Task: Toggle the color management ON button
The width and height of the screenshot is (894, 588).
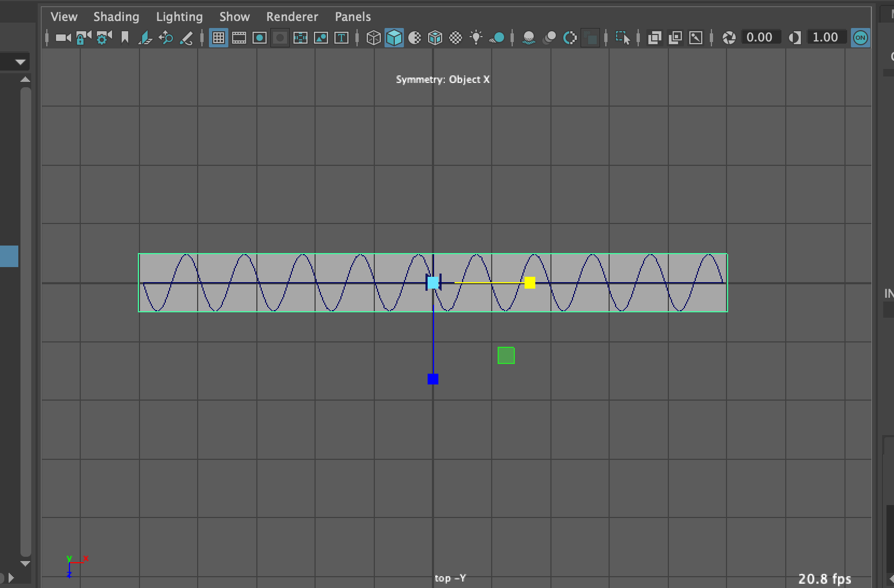Action: click(x=861, y=38)
